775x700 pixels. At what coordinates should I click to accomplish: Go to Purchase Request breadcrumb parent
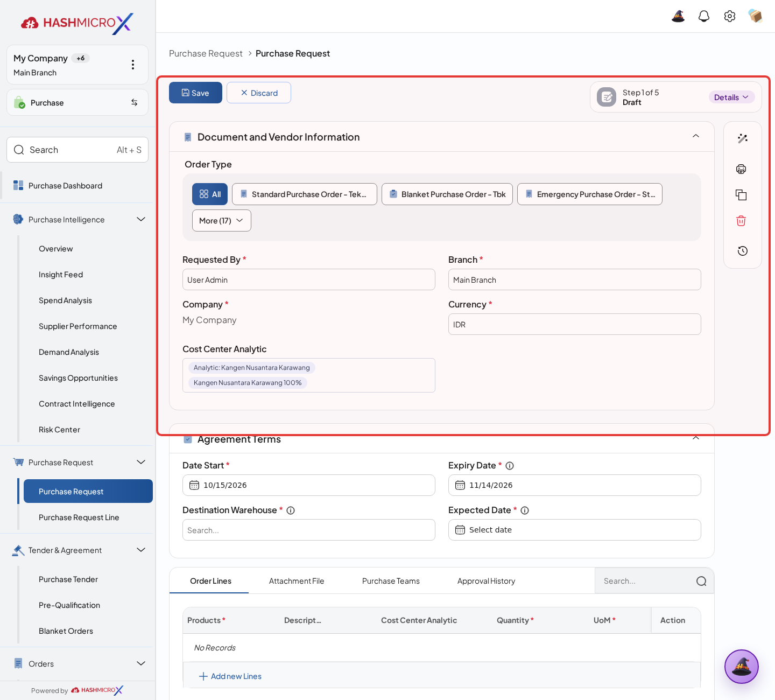coord(206,53)
